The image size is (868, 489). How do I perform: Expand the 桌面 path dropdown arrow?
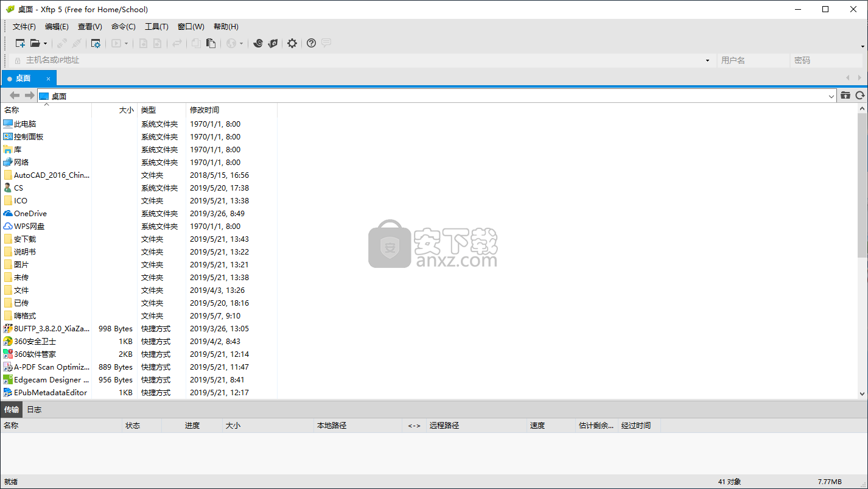click(x=831, y=96)
